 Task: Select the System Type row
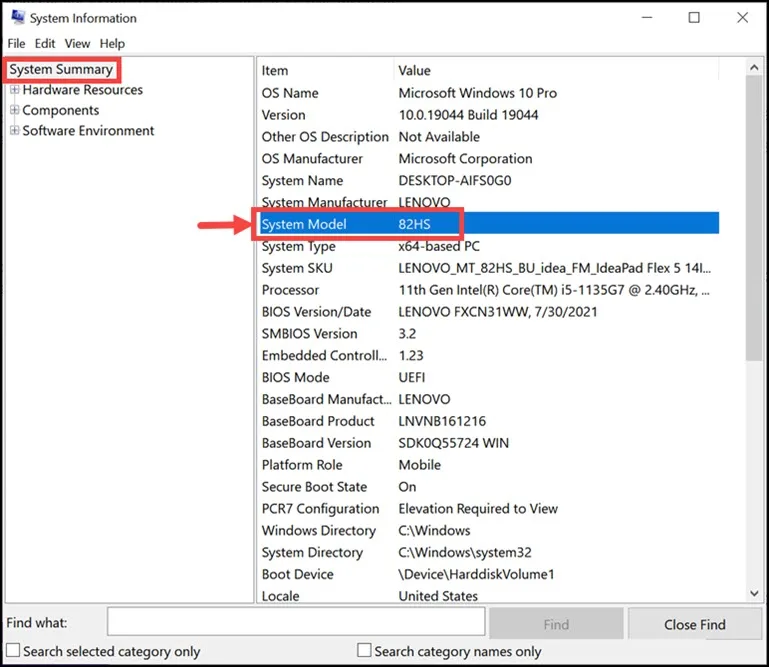click(x=488, y=246)
